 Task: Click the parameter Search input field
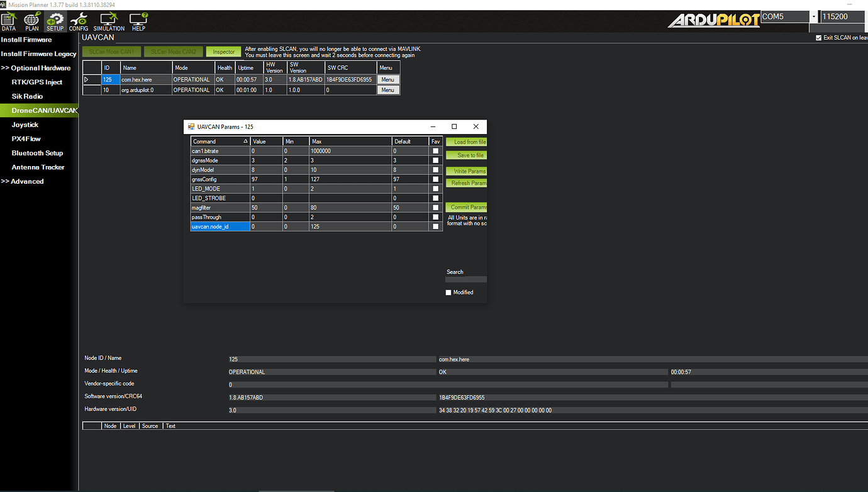click(465, 279)
